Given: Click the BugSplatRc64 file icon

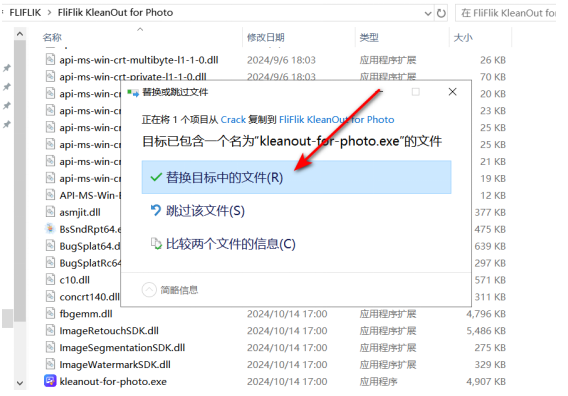Looking at the screenshot, I should click(x=50, y=263).
